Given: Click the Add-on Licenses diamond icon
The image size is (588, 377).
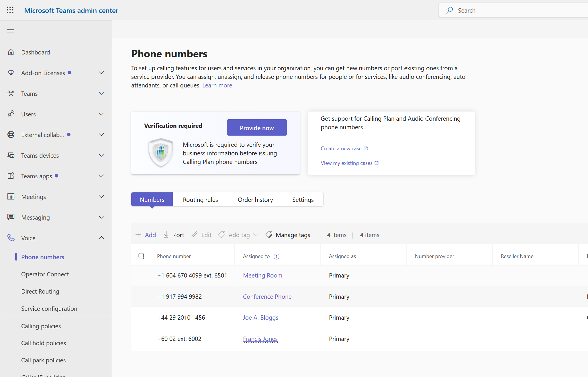Looking at the screenshot, I should [x=11, y=73].
